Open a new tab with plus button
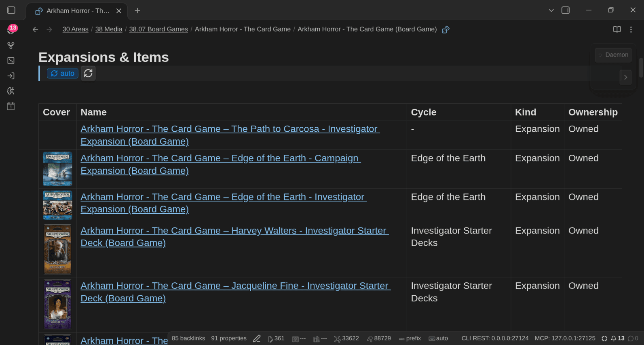644x345 pixels. [137, 11]
